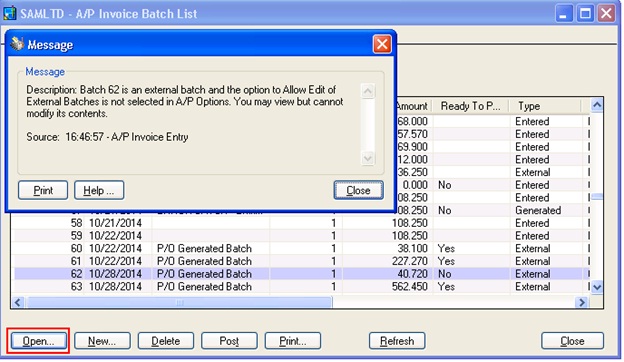The height and width of the screenshot is (362, 624).
Task: Click horizontal scrollbar left arrow
Action: (18, 302)
